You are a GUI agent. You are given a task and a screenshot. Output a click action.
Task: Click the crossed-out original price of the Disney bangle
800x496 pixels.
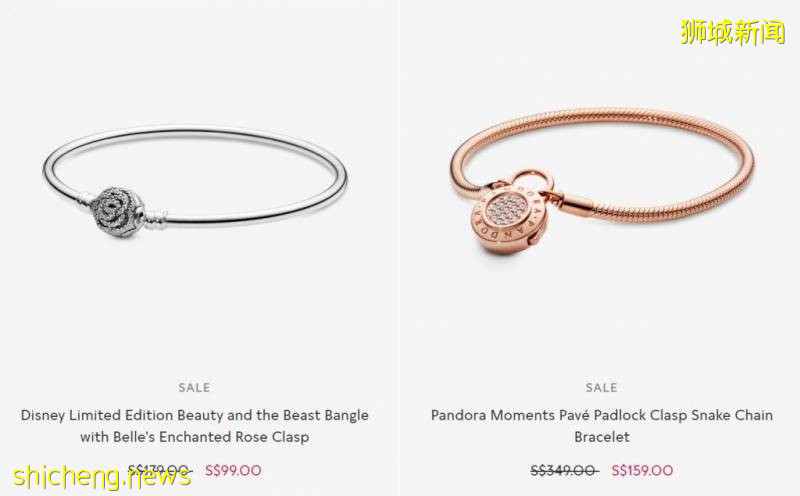(160, 470)
